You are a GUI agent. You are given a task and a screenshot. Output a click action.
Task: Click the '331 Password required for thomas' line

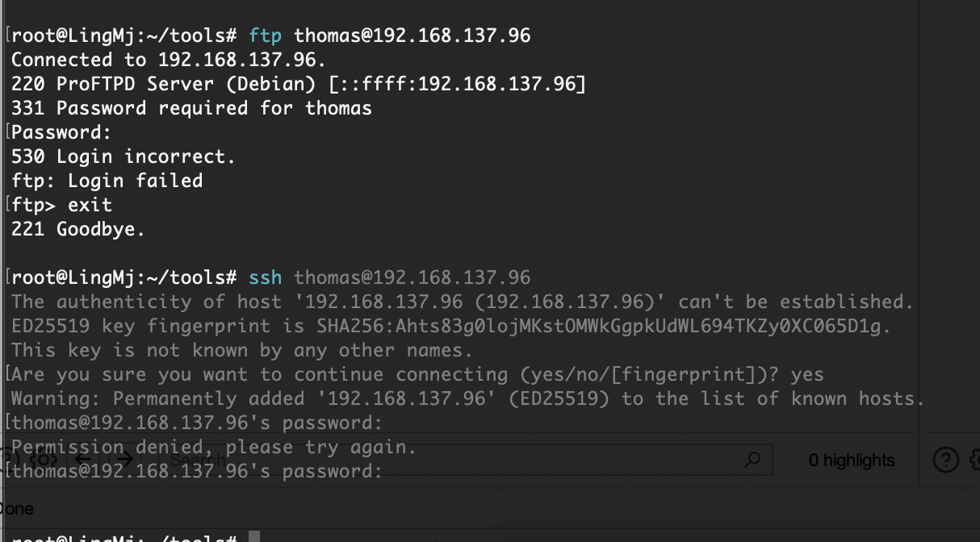[x=191, y=108]
